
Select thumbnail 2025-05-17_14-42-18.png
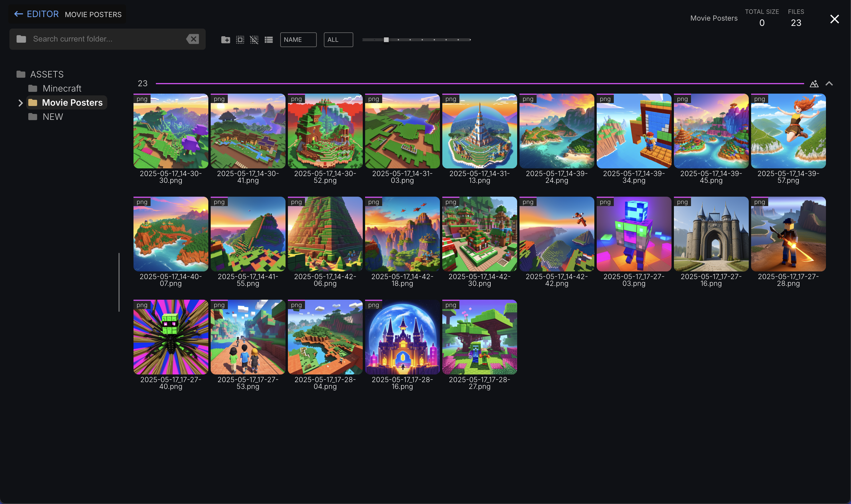[403, 234]
